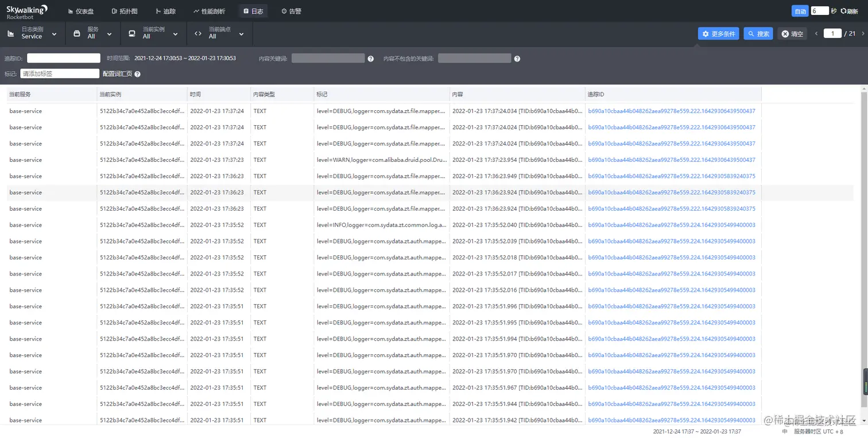The image size is (868, 438).
Task: Click the 中 language switch in footer
Action: (x=785, y=432)
